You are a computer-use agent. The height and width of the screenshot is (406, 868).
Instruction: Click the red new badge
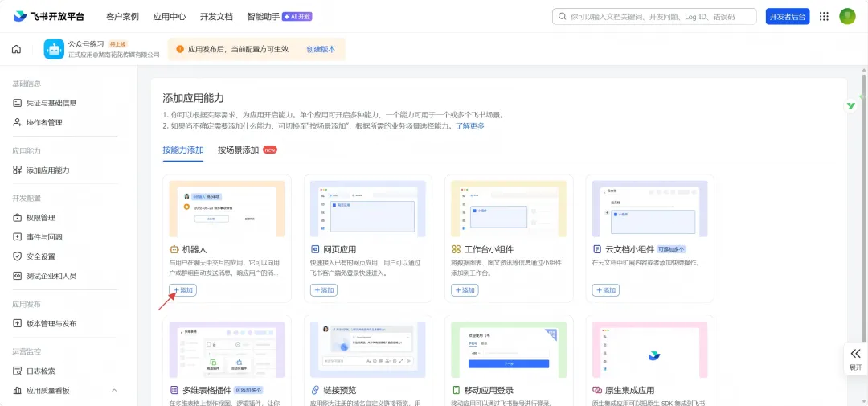[x=270, y=150]
